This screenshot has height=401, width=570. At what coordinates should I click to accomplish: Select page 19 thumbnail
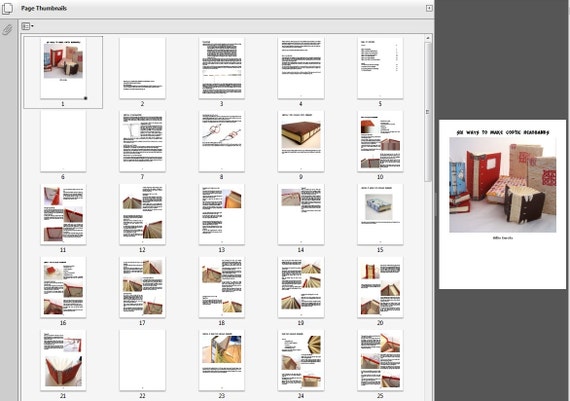point(301,287)
